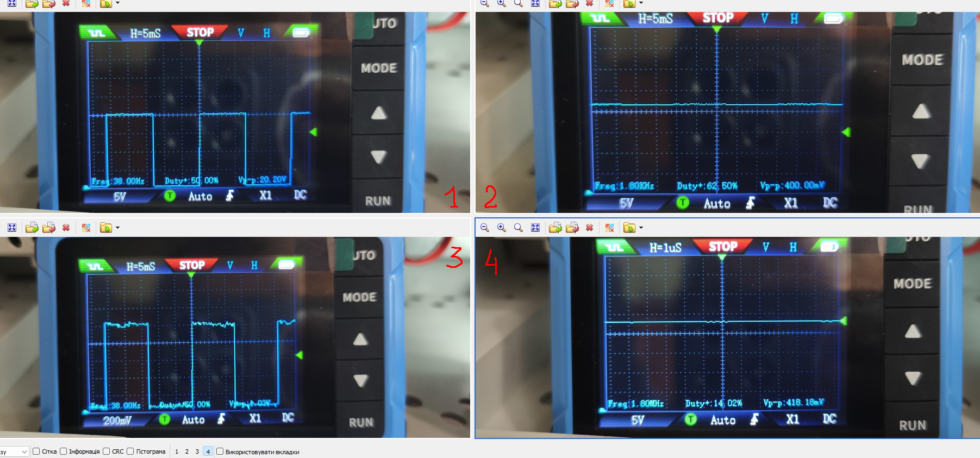Close image with red X in panel 3
Viewport: 980px width, 458px height.
pyautogui.click(x=66, y=228)
